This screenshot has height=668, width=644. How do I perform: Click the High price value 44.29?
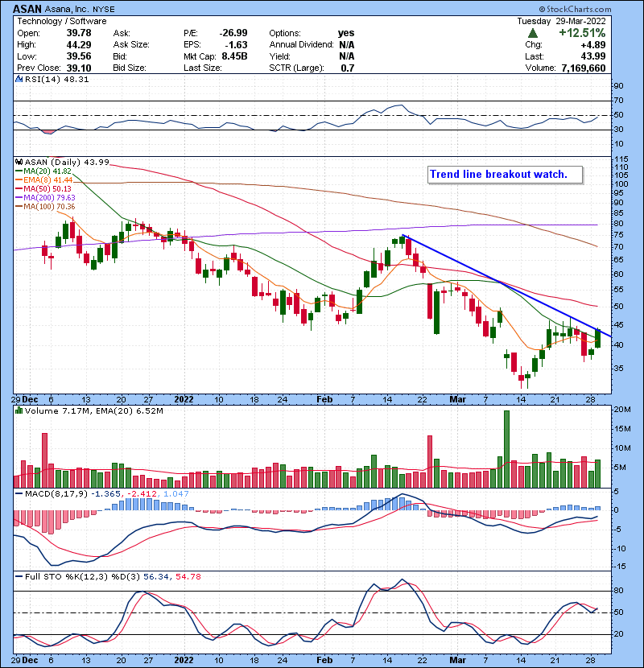[x=79, y=44]
